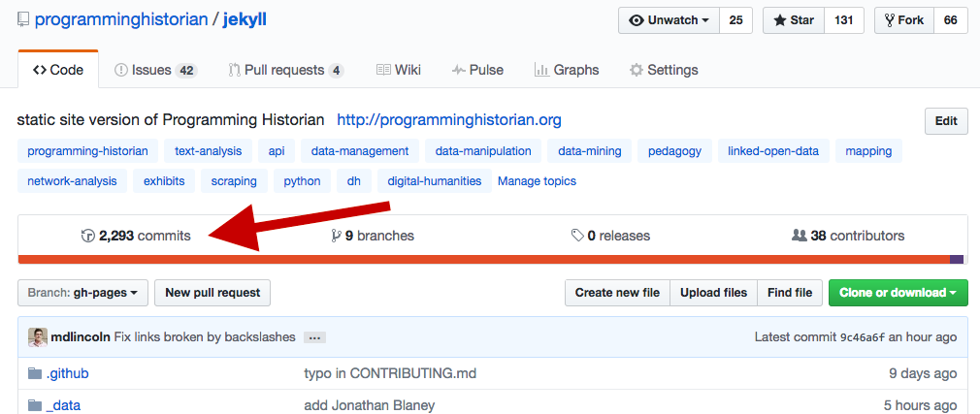
Task: Click the releases tag icon
Action: (x=577, y=236)
